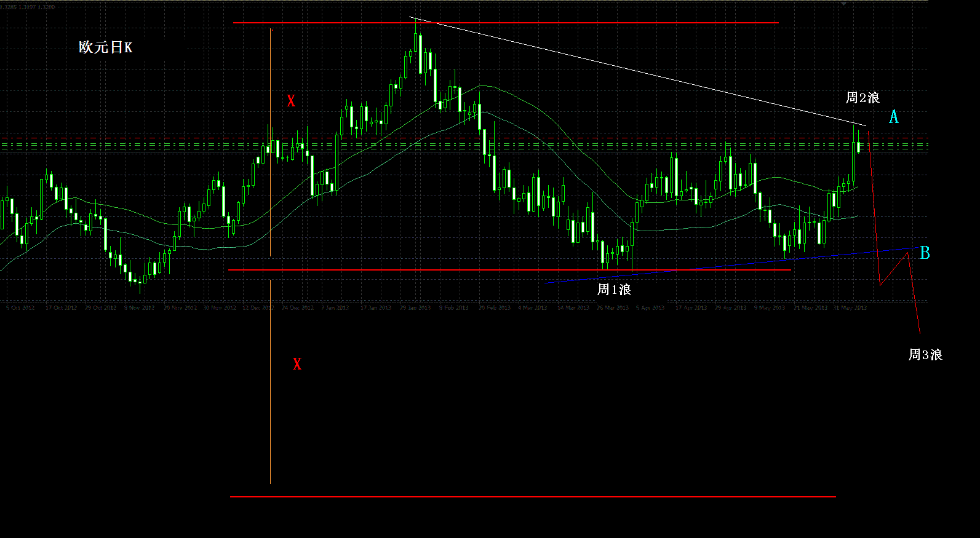
Task: Click the cyan B point label
Action: 925,253
